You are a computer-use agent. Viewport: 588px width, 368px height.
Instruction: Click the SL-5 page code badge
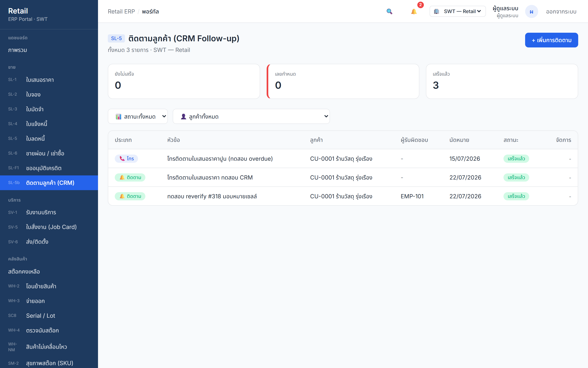116,38
